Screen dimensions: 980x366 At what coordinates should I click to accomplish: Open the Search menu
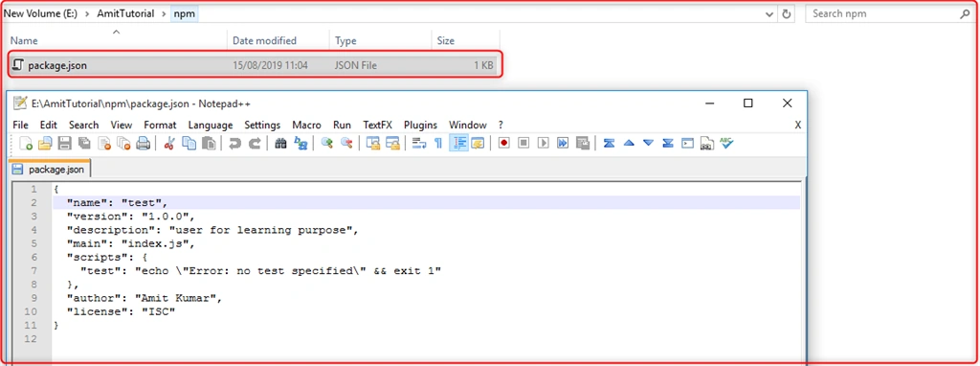84,126
